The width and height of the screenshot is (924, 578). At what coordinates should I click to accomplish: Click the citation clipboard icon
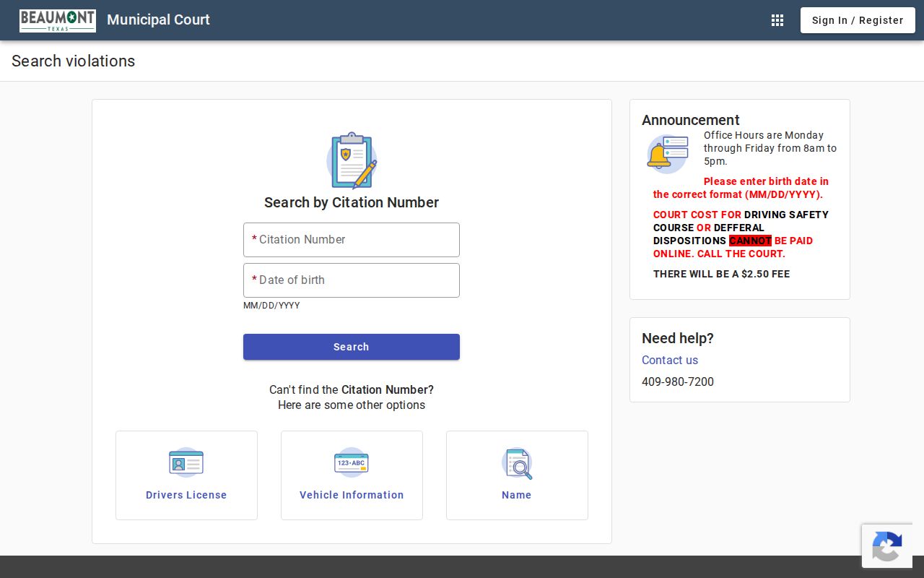(x=352, y=160)
